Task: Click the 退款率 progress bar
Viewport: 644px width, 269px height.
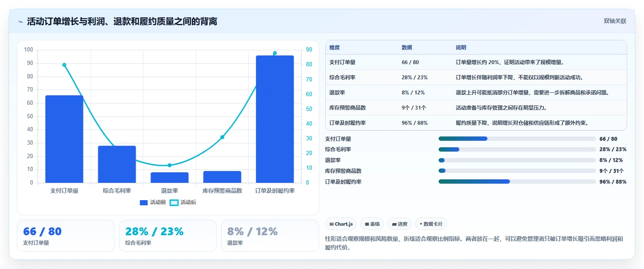Action: click(x=517, y=160)
